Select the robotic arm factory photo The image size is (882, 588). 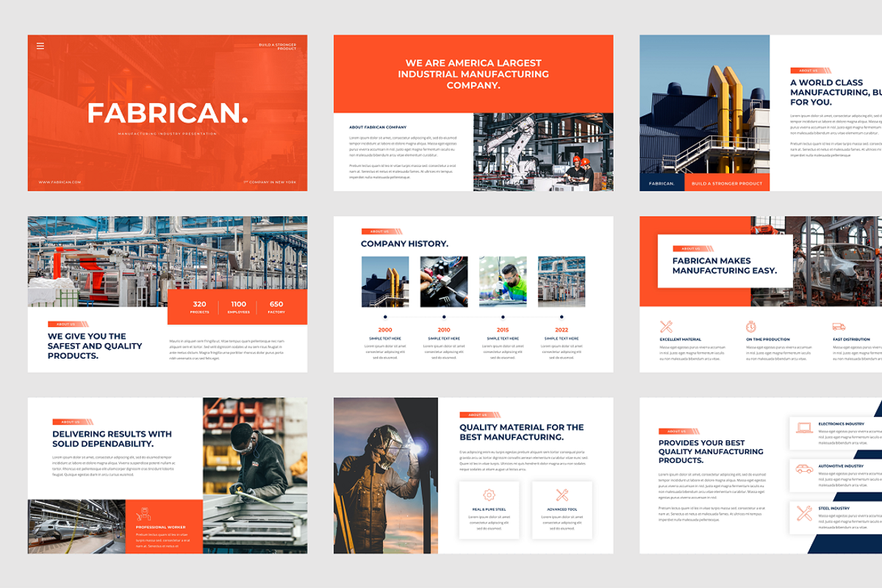543,152
